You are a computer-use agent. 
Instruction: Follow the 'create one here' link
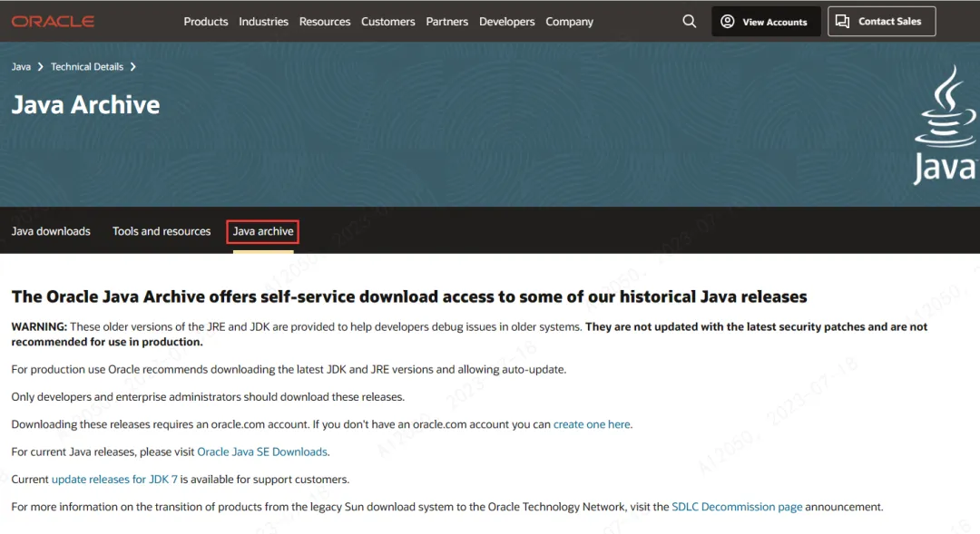pos(592,424)
